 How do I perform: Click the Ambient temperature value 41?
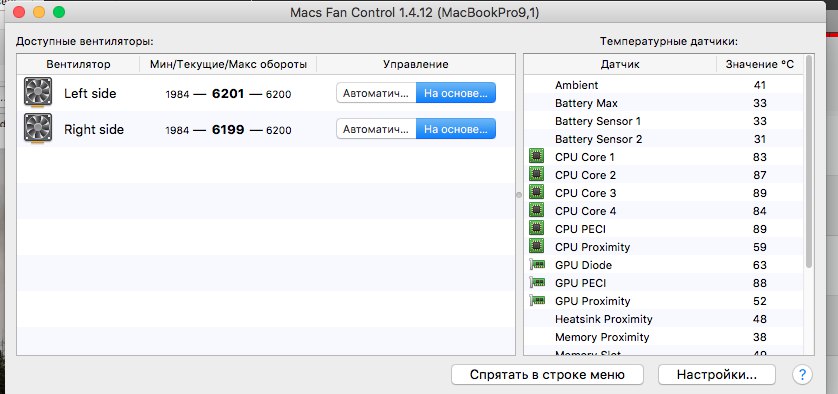pos(759,85)
